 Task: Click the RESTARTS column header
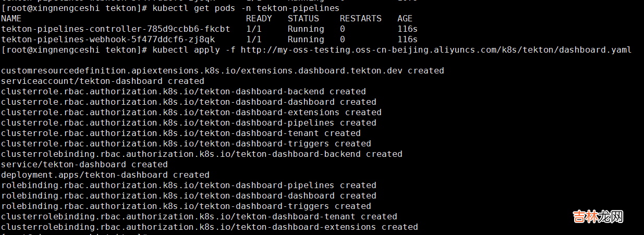point(360,19)
